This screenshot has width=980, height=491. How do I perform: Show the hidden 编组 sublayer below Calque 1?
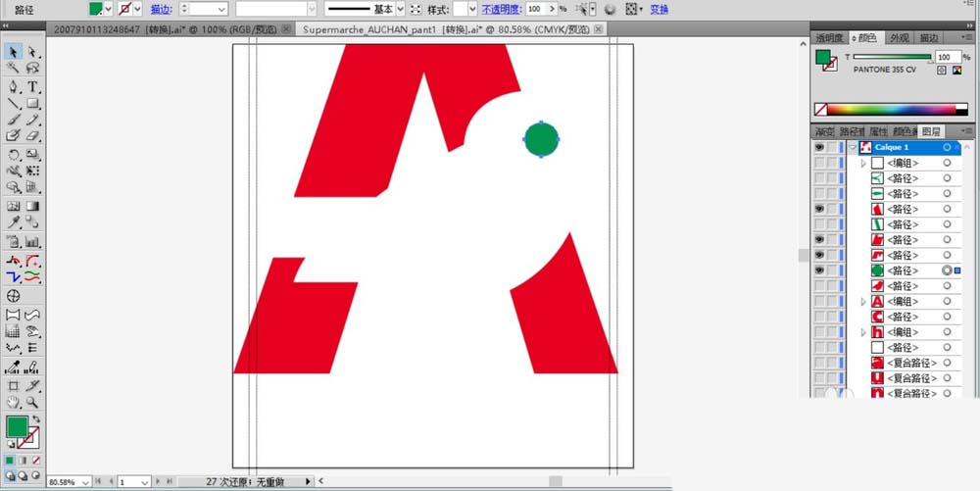click(819, 163)
